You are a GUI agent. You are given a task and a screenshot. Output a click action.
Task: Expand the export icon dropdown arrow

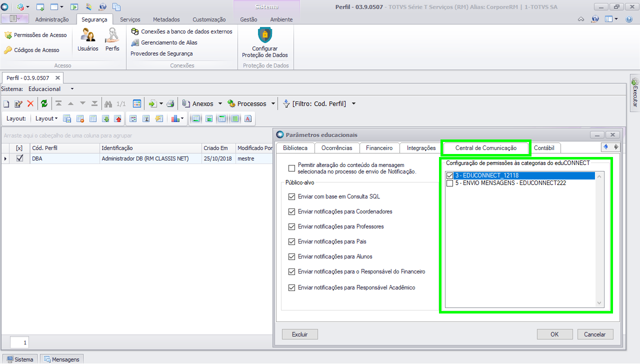pyautogui.click(x=161, y=104)
